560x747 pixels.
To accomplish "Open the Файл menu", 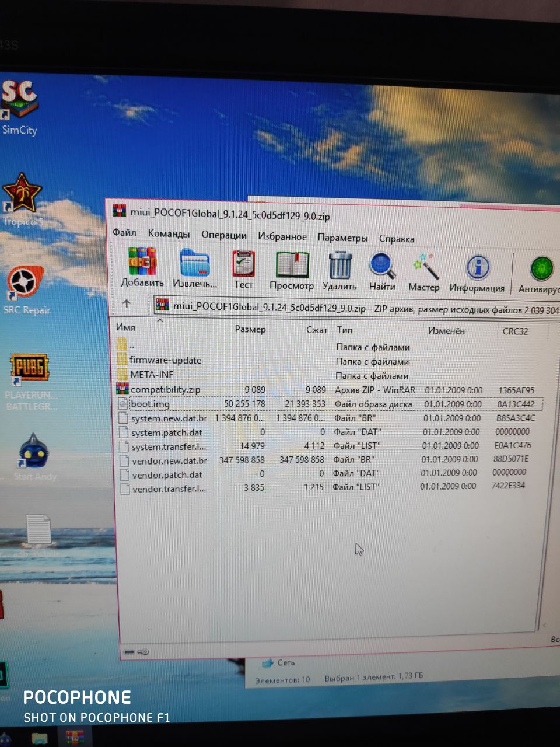I will pyautogui.click(x=124, y=232).
